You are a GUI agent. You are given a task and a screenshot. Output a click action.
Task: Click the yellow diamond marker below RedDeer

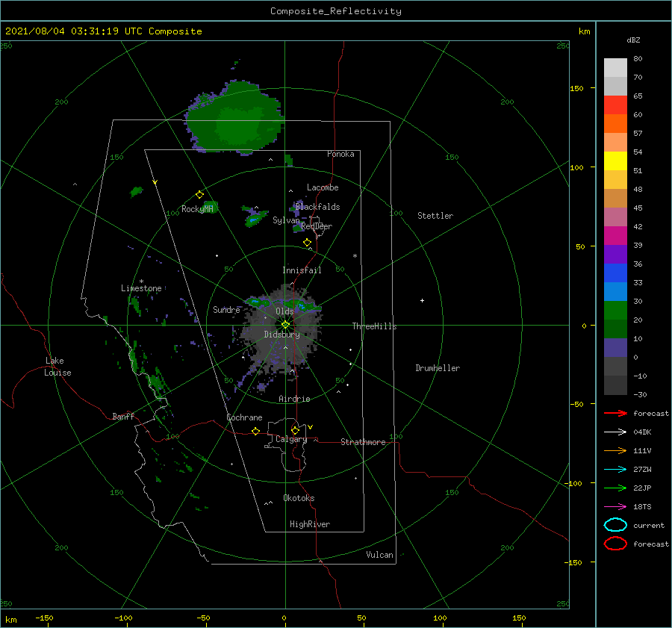[307, 243]
